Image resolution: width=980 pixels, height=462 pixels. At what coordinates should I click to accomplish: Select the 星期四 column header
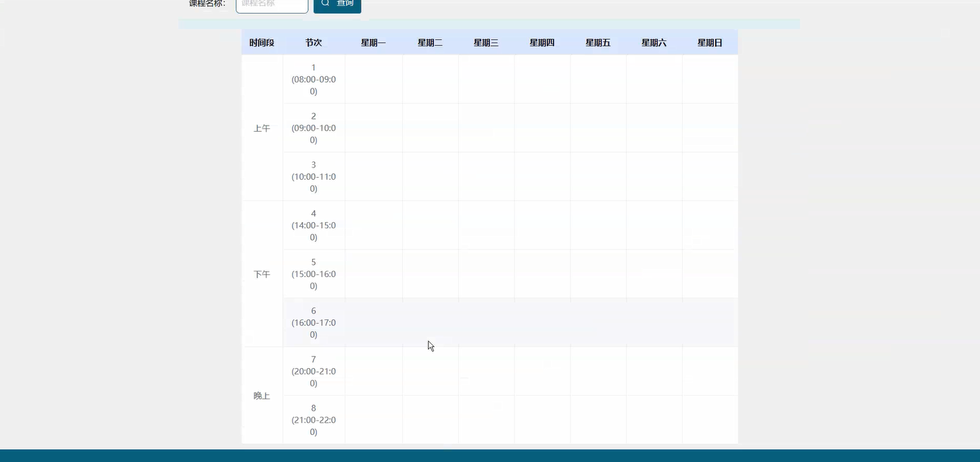(x=543, y=43)
